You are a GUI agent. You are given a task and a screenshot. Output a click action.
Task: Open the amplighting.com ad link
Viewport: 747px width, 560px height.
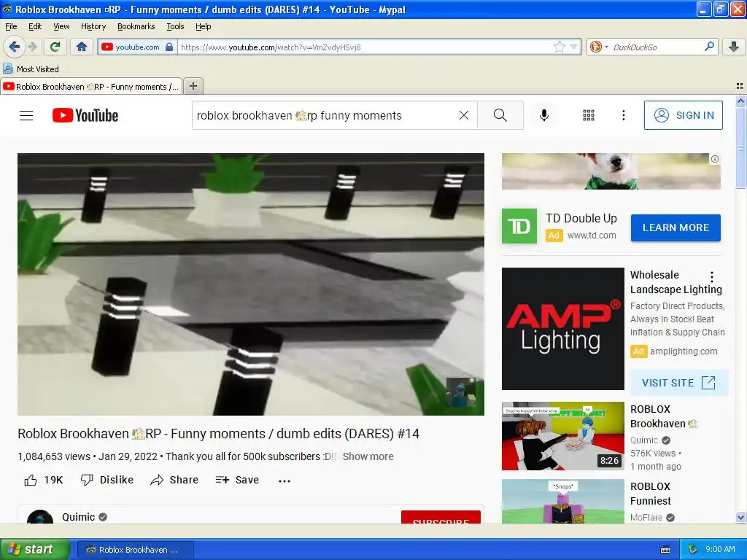point(683,351)
